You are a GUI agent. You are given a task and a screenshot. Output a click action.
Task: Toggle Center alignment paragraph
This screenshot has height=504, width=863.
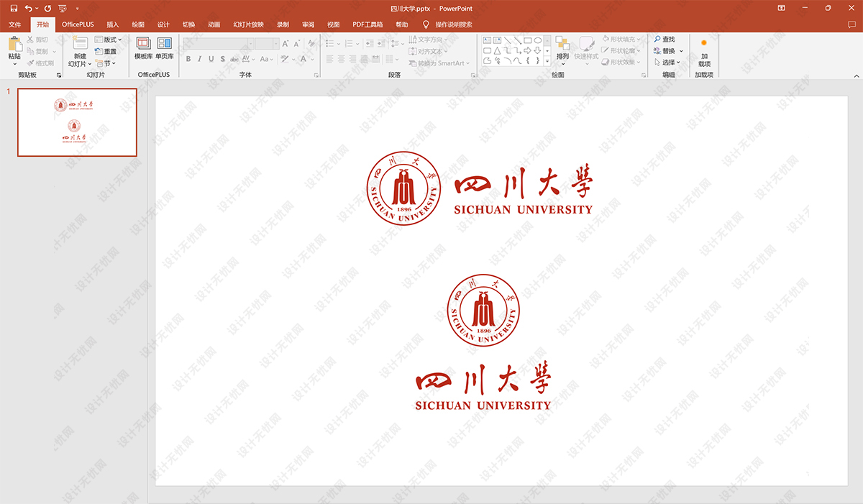[342, 59]
